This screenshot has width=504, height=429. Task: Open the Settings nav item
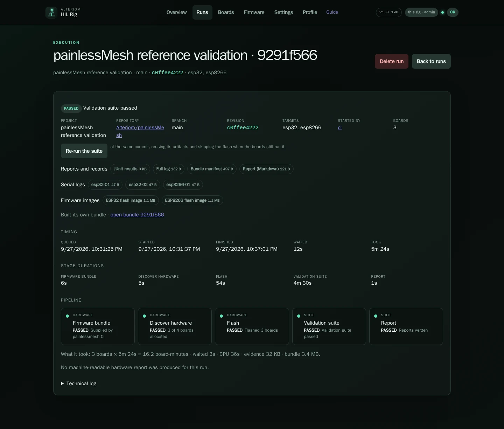(x=283, y=12)
